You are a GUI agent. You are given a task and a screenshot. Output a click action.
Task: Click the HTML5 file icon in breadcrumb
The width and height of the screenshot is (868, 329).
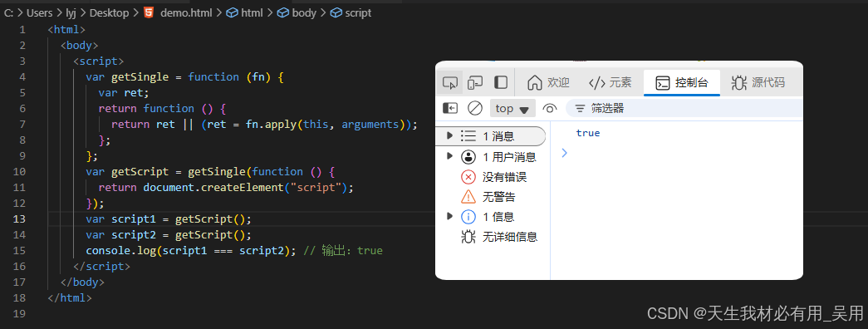[x=149, y=12]
